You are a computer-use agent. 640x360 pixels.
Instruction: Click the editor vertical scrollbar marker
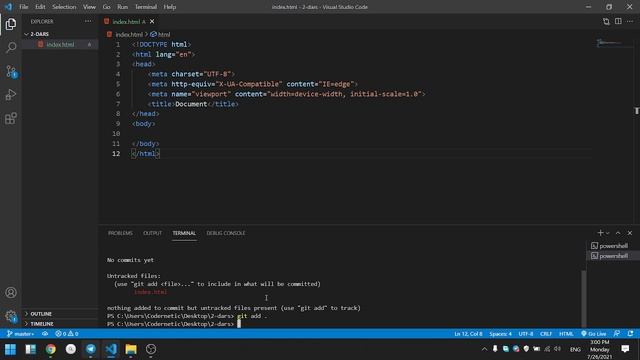[636, 111]
